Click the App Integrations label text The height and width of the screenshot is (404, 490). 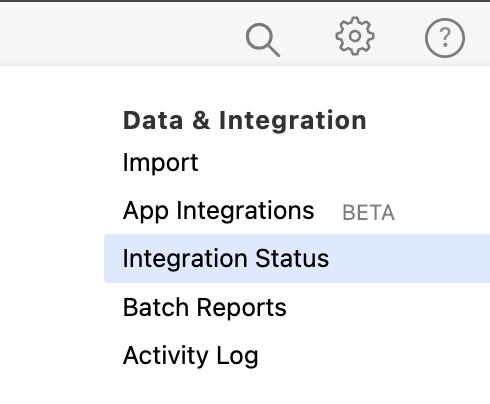[218, 211]
